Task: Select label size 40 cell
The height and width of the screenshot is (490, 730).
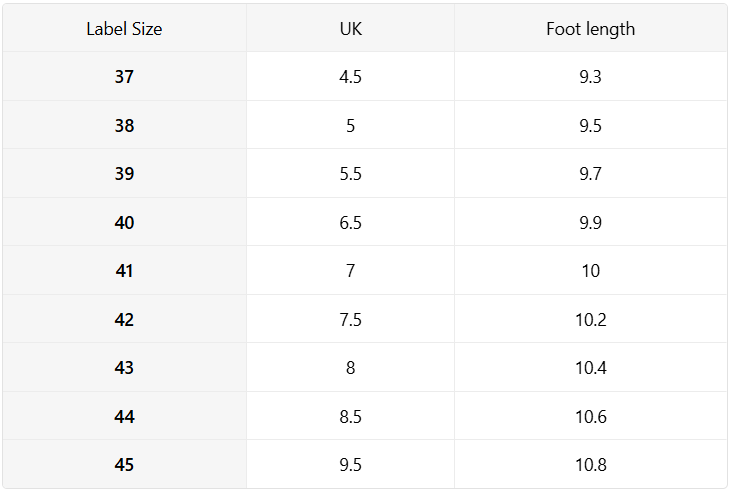Action: pos(124,222)
